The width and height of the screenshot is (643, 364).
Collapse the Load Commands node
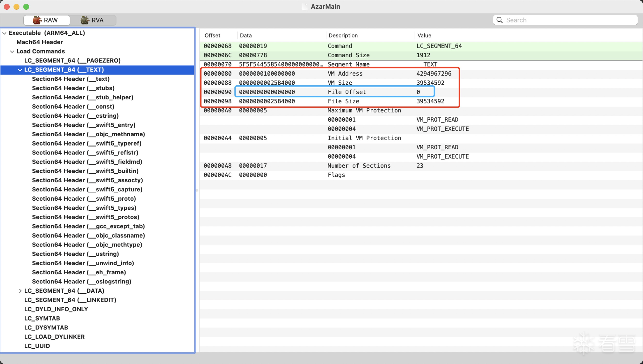point(12,52)
